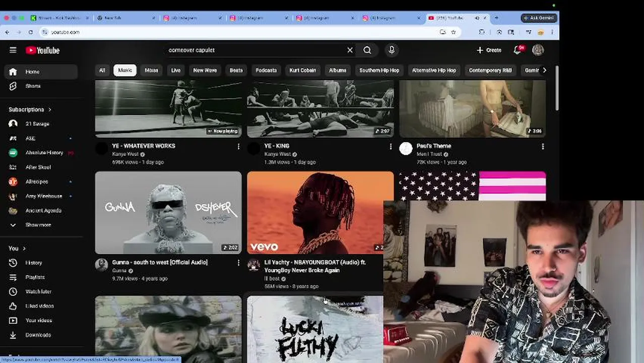Click the YouTube logo
The image size is (644, 363).
tap(43, 50)
